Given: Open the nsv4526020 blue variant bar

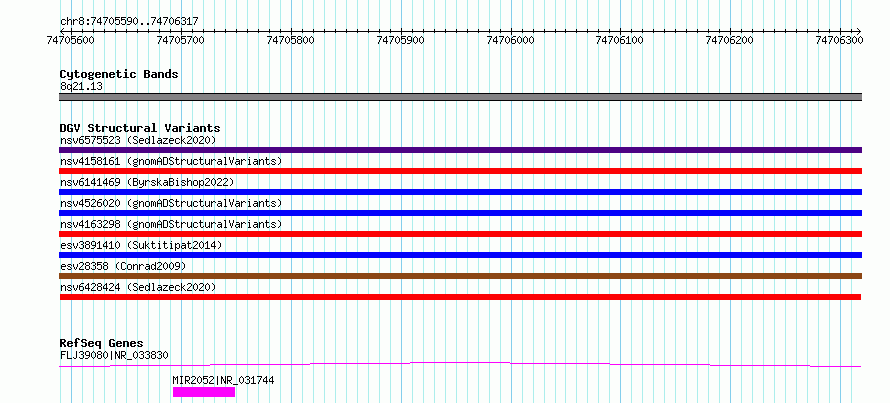Looking at the screenshot, I should [460, 213].
